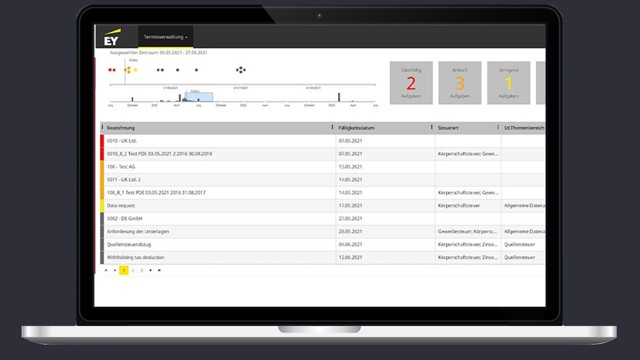The width and height of the screenshot is (640, 360).
Task: Select page 3 in the pagination
Action: click(142, 270)
